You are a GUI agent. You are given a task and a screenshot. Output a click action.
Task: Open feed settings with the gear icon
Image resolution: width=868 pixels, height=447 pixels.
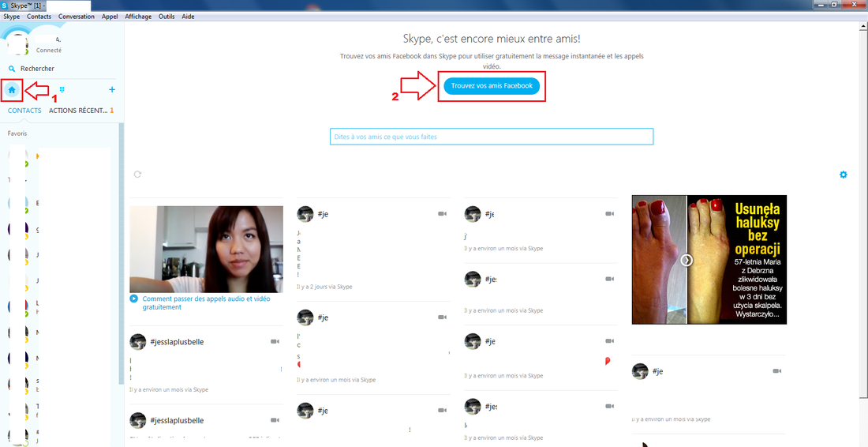point(843,175)
